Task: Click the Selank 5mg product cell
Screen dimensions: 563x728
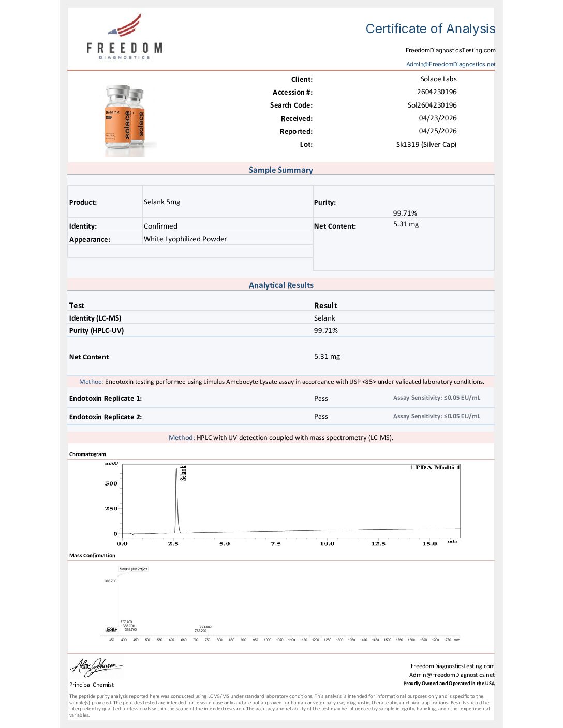Action: click(228, 202)
